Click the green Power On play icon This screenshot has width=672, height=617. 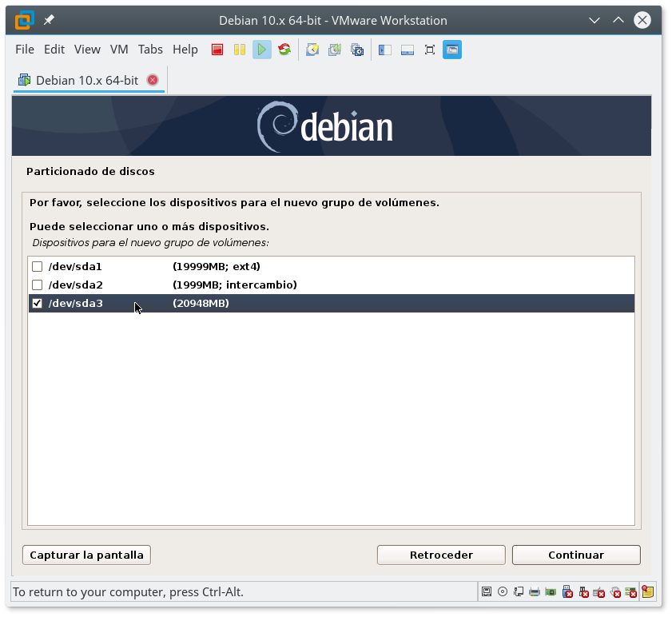point(262,50)
